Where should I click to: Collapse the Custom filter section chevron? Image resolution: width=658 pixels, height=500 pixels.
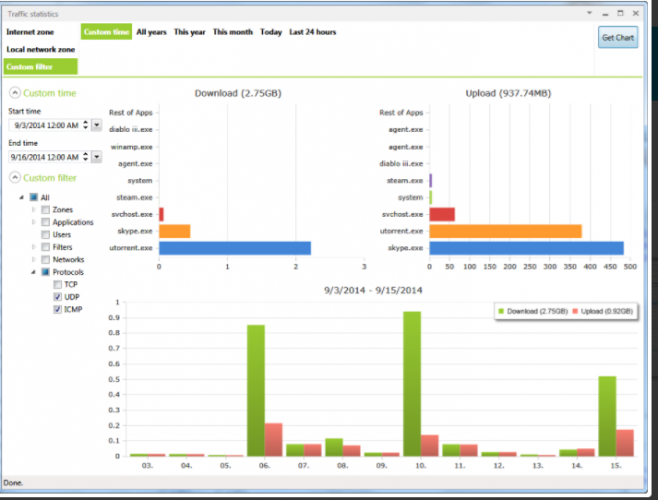pyautogui.click(x=15, y=178)
